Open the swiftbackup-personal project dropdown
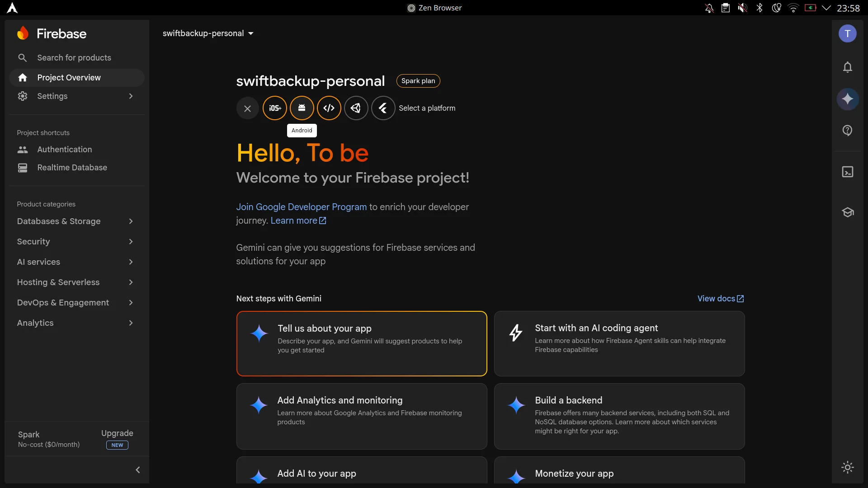The height and width of the screenshot is (488, 868). 208,33
